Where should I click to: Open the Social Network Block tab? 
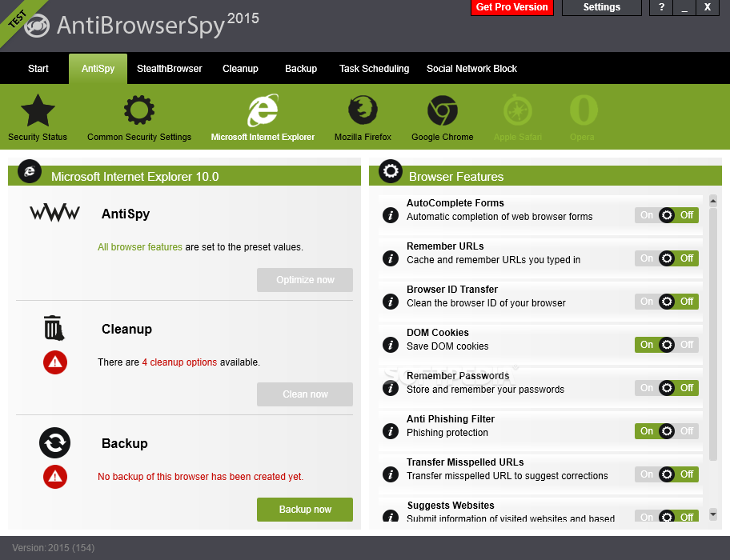point(471,69)
